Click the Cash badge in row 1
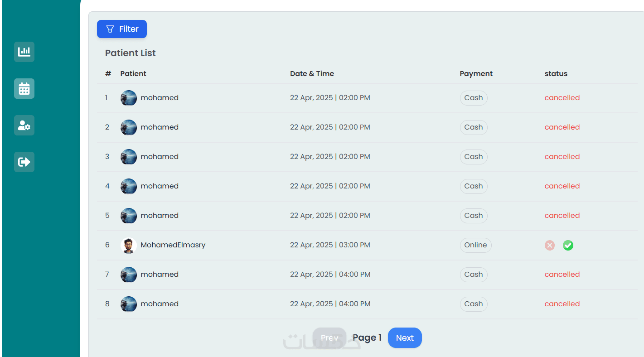The height and width of the screenshot is (357, 644). click(x=474, y=98)
